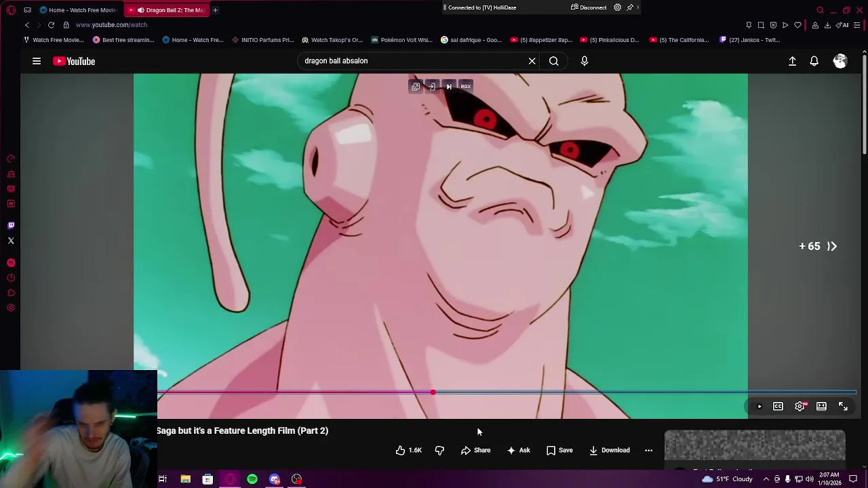Open YouTube notifications bell
Viewport: 868px width, 488px height.
(814, 61)
